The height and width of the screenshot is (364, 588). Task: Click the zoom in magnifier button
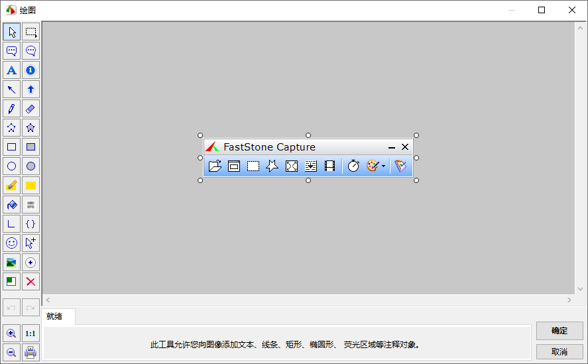click(x=12, y=334)
